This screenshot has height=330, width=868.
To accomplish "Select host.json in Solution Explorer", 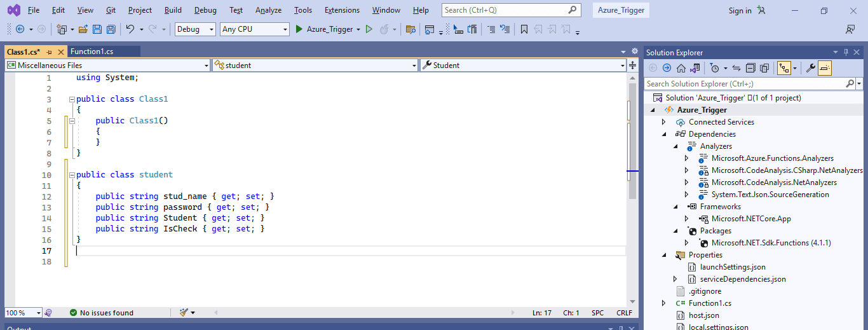I will [x=704, y=315].
